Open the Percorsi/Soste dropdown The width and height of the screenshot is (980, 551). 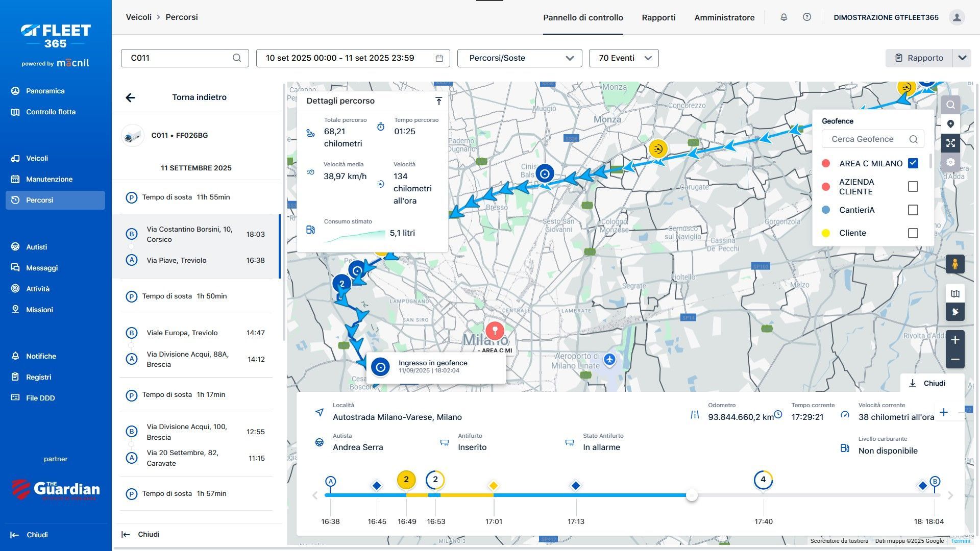pos(520,58)
